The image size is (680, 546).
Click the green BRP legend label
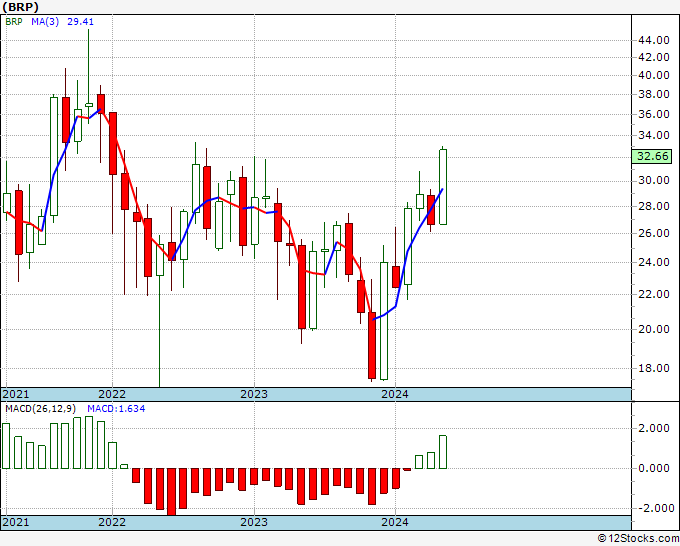[x=14, y=22]
